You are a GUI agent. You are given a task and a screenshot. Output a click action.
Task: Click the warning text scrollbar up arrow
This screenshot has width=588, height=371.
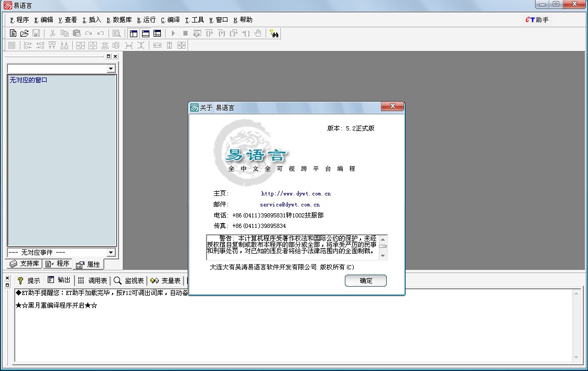pyautogui.click(x=383, y=239)
